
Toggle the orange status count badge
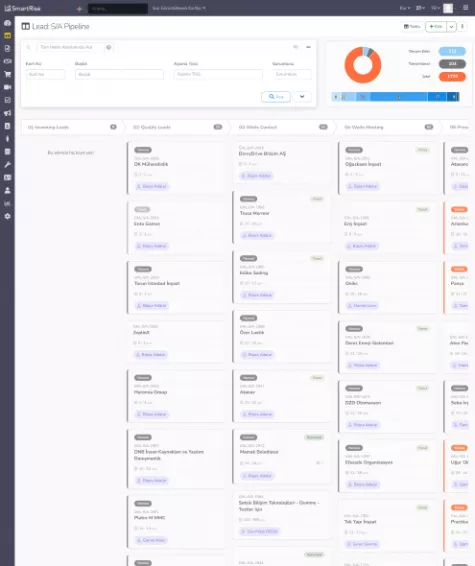452,77
